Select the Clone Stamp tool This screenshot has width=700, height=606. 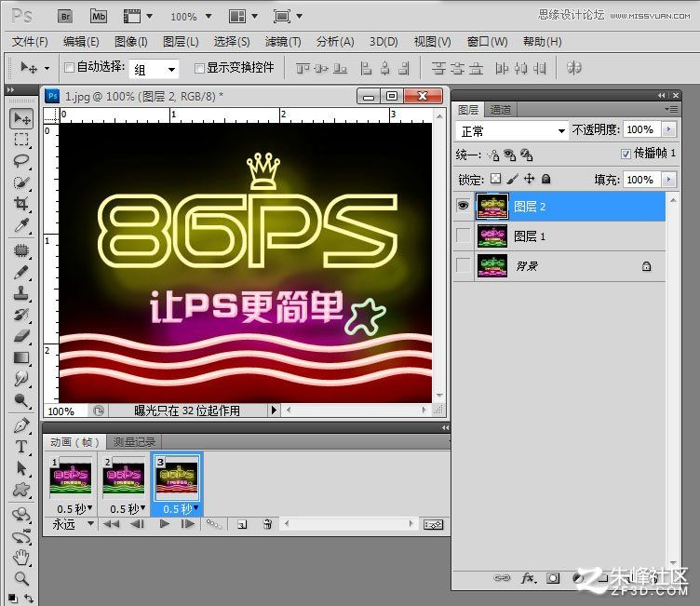(x=21, y=293)
